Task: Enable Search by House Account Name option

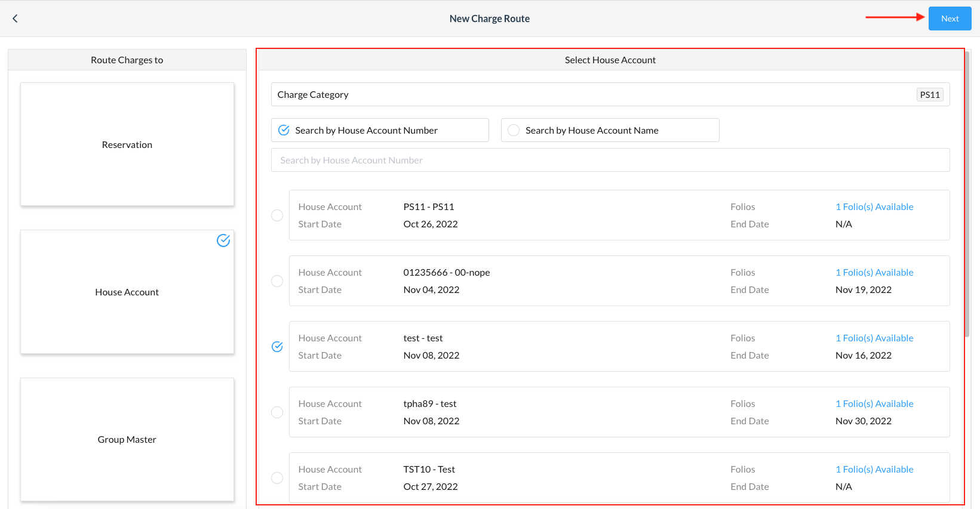Action: (514, 130)
